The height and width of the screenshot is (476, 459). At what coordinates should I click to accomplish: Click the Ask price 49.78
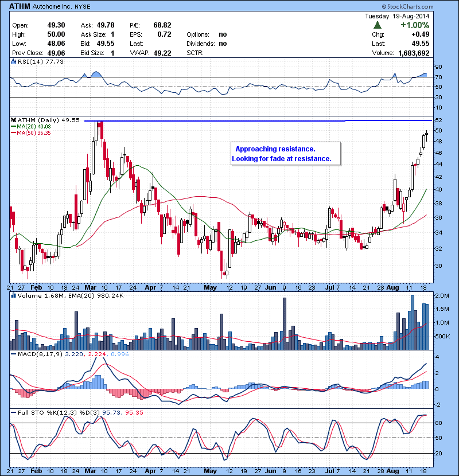click(x=106, y=25)
